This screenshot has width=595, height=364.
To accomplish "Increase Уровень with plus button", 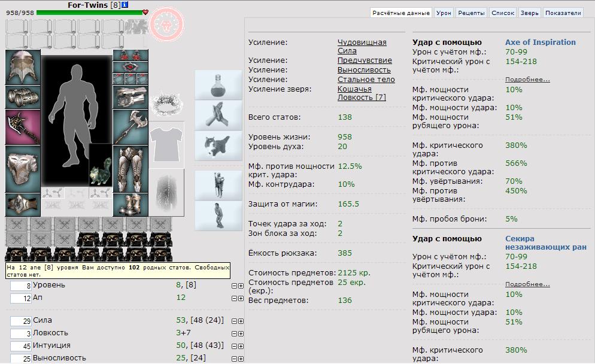I will 241,286.
